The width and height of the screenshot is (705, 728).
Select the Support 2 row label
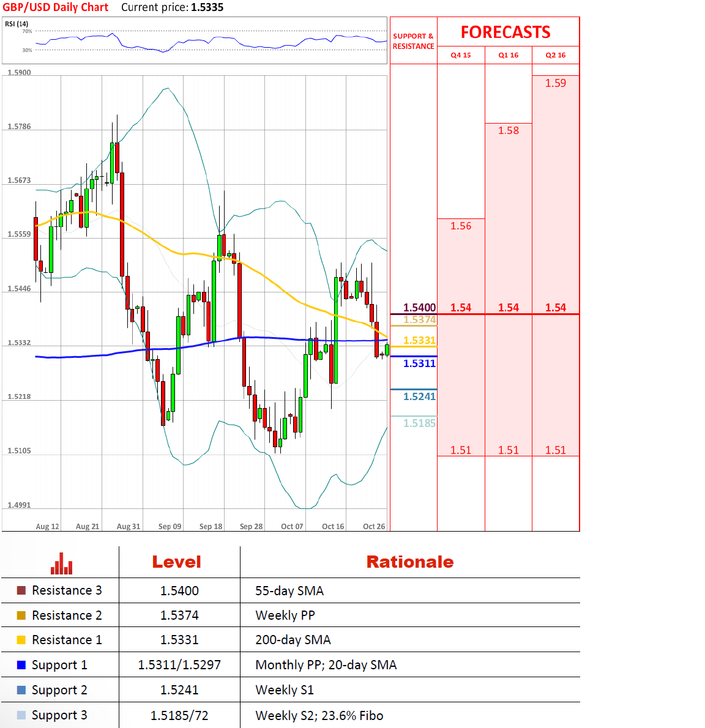[59, 691]
